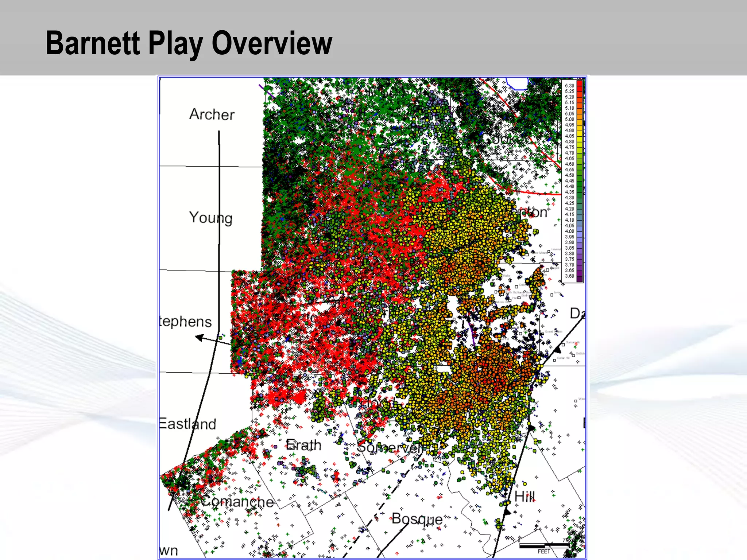Click the 4.50 legend value
This screenshot has width=747, height=560.
(x=569, y=175)
